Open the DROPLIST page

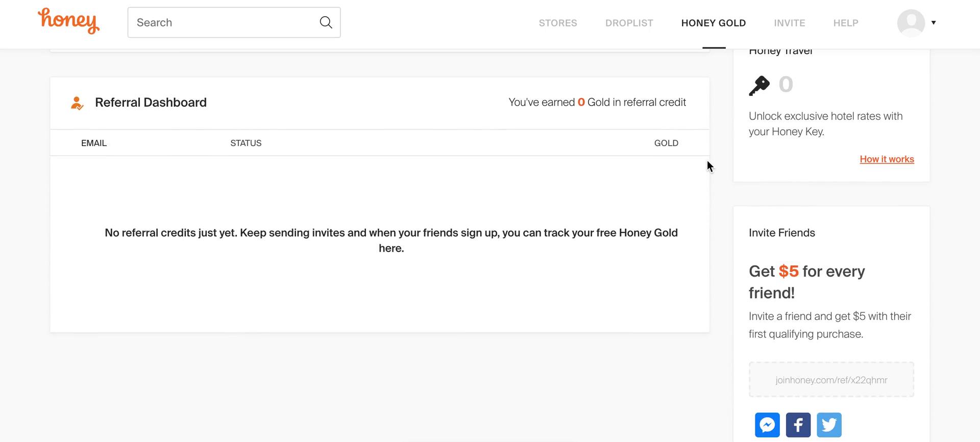point(629,23)
